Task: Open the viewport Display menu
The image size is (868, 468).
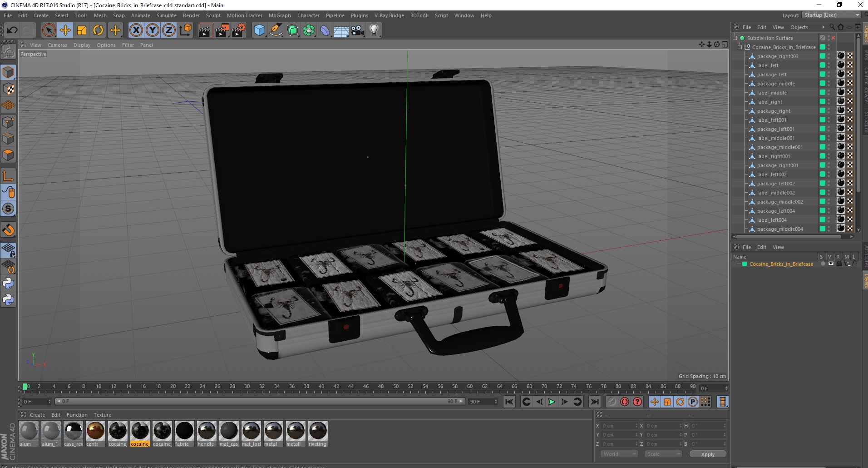Action: click(x=82, y=45)
